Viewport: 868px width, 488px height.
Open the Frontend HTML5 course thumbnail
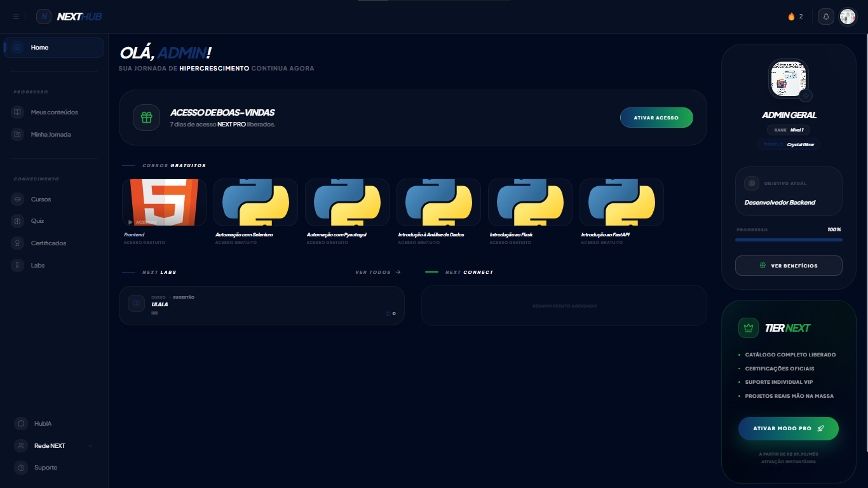coord(164,202)
